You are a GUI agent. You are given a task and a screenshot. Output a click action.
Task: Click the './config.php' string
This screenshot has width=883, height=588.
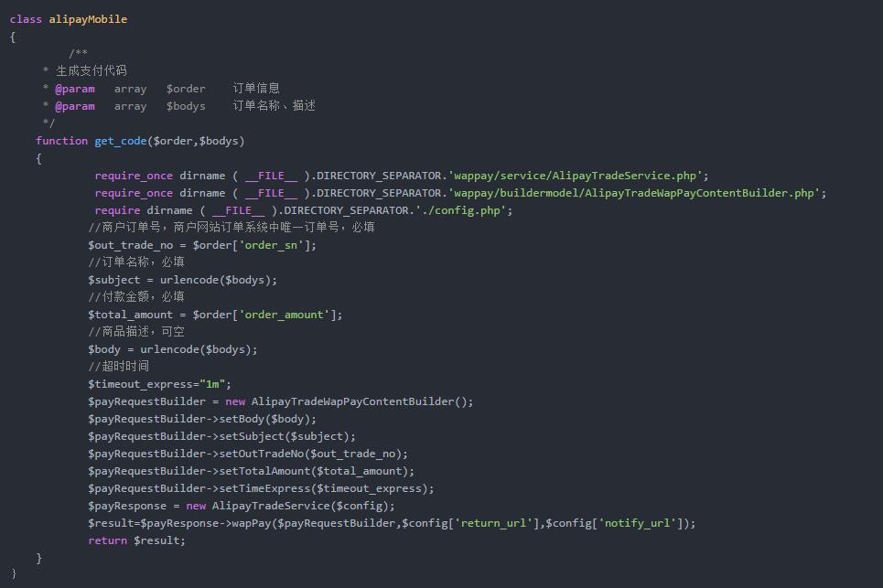(460, 210)
